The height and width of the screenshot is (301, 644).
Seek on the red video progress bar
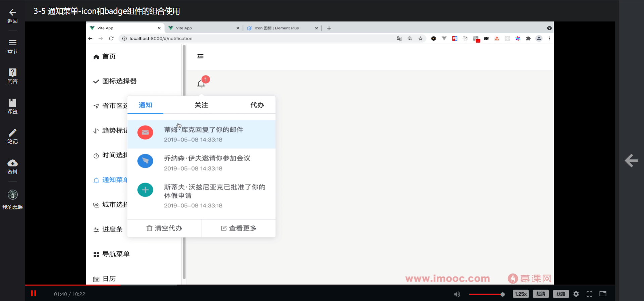click(320, 285)
